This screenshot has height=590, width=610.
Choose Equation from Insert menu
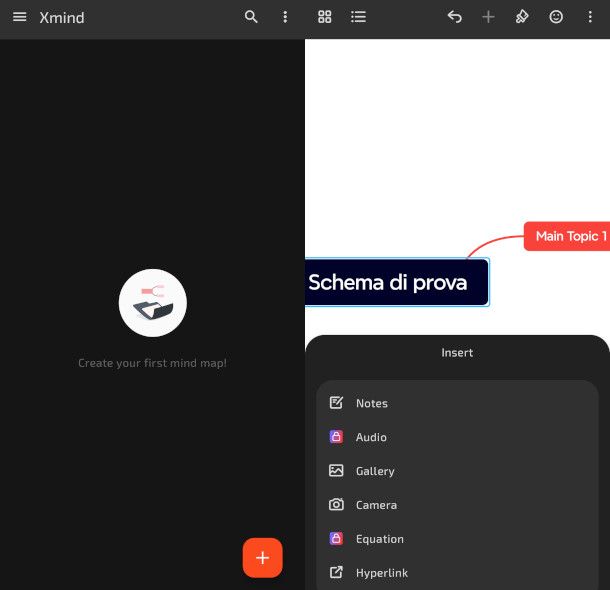pos(457,539)
